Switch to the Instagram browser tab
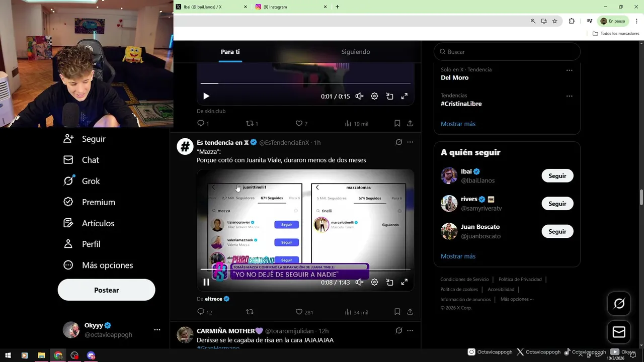The image size is (644, 362). tap(290, 7)
